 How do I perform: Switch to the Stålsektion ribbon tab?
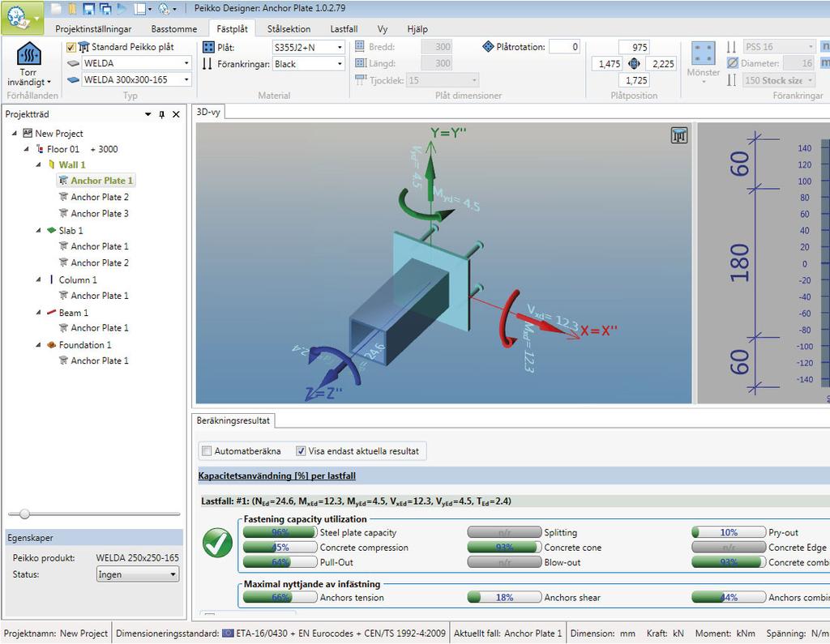(289, 29)
